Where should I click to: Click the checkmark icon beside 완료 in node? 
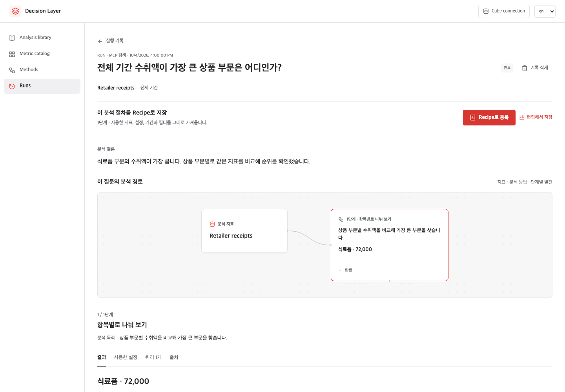tap(341, 270)
